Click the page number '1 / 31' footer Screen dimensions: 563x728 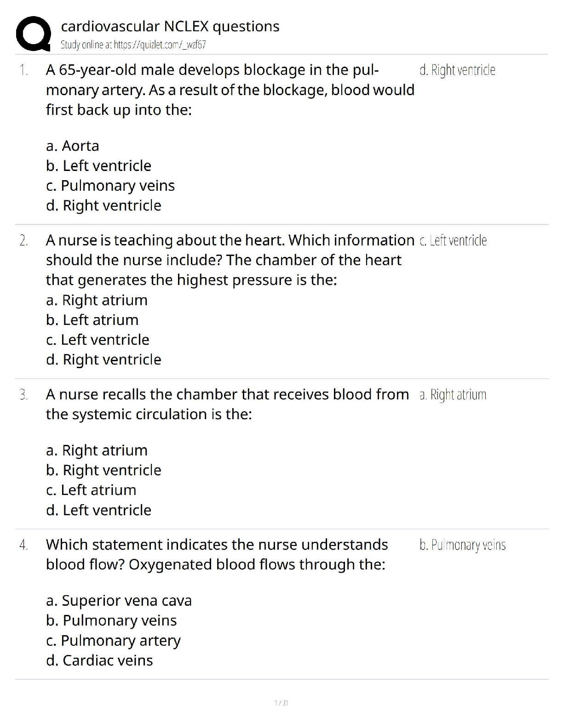click(x=281, y=703)
